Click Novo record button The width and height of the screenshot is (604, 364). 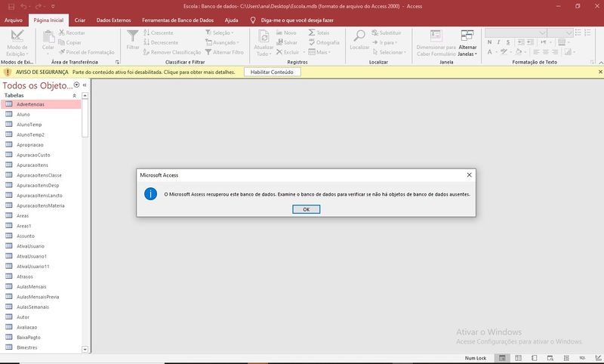286,32
